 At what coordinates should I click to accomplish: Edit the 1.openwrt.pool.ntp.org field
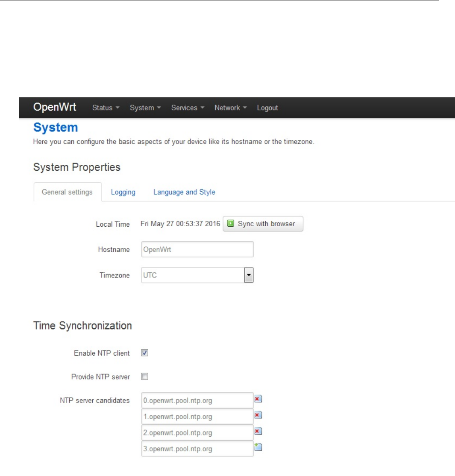[x=197, y=417]
